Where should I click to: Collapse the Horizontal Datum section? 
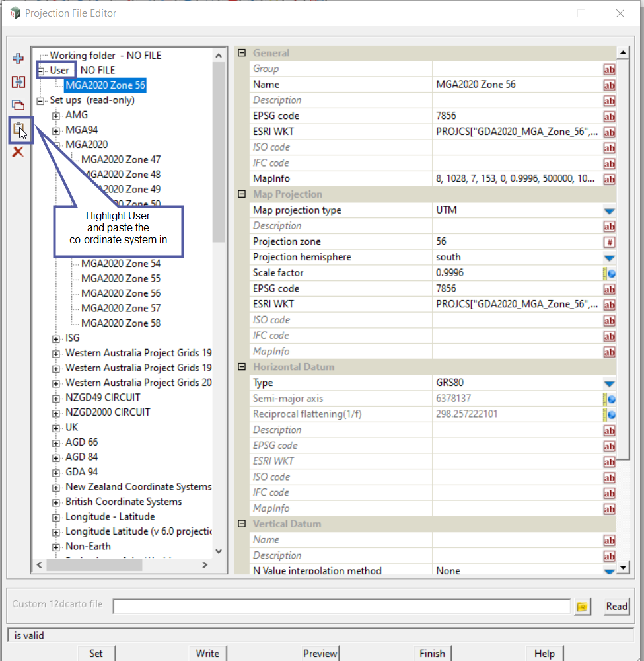click(242, 367)
